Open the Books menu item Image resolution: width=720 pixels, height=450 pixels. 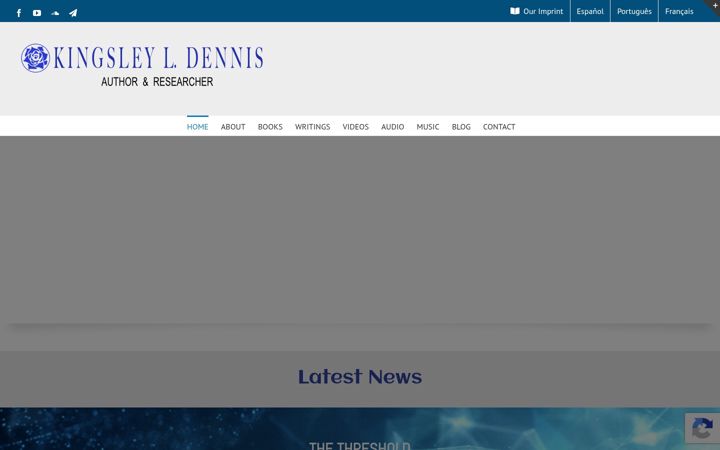[x=270, y=127]
